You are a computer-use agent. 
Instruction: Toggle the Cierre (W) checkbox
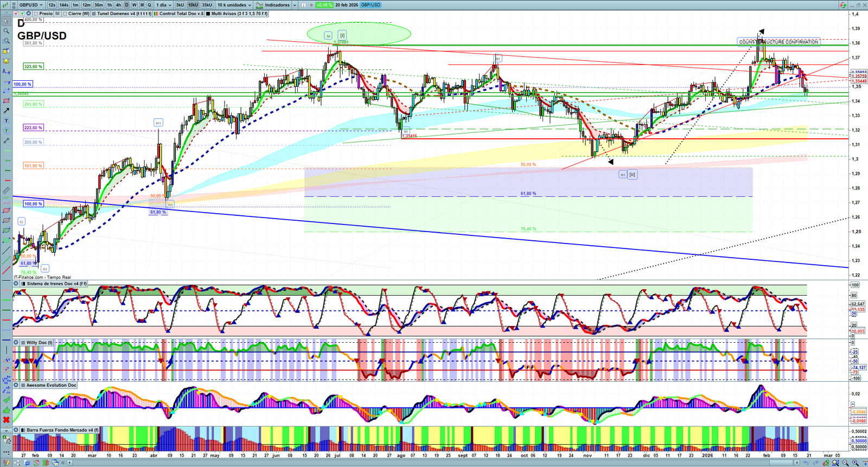(x=65, y=14)
